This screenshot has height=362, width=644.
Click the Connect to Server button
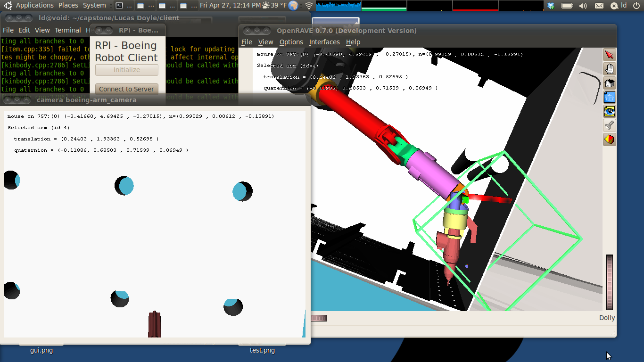click(x=127, y=89)
